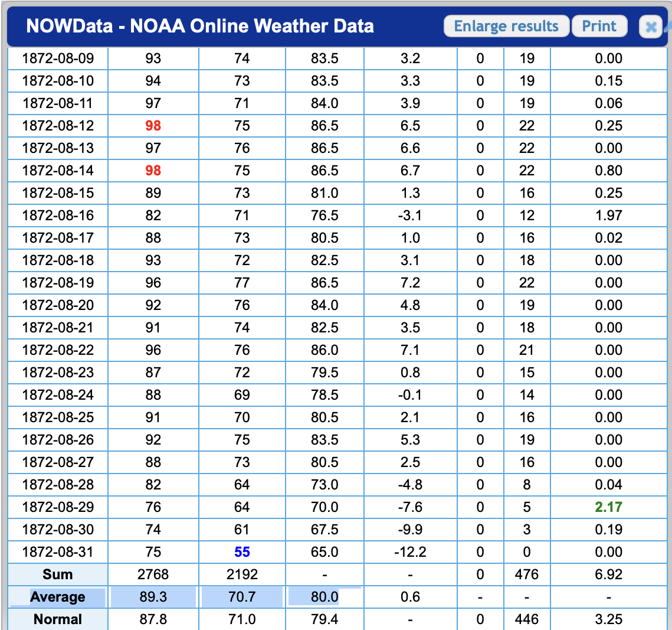Image resolution: width=672 pixels, height=630 pixels.
Task: Select the date cell 1872-08-15
Action: (58, 193)
